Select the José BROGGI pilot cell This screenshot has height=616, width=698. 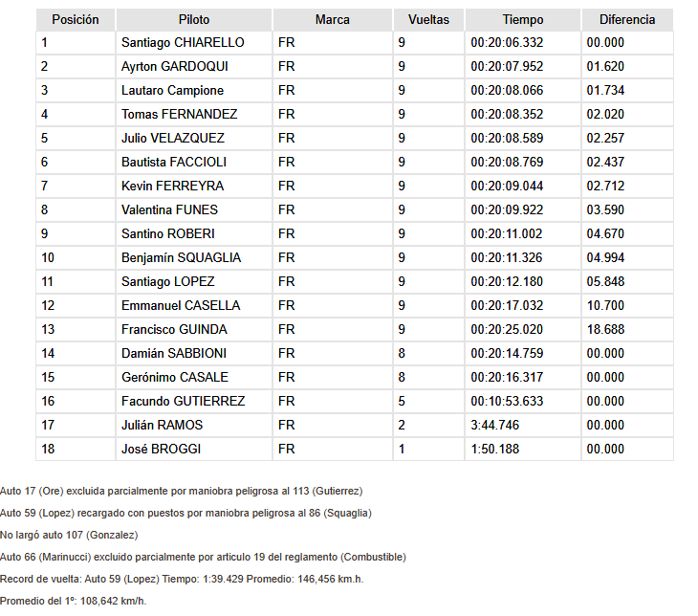pos(194,449)
